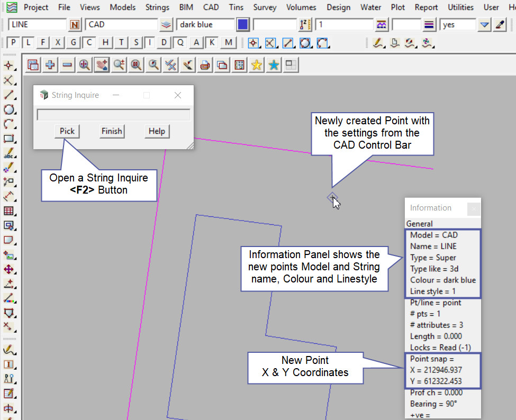Open the linestyle chooser beside the 1 field

(381, 25)
